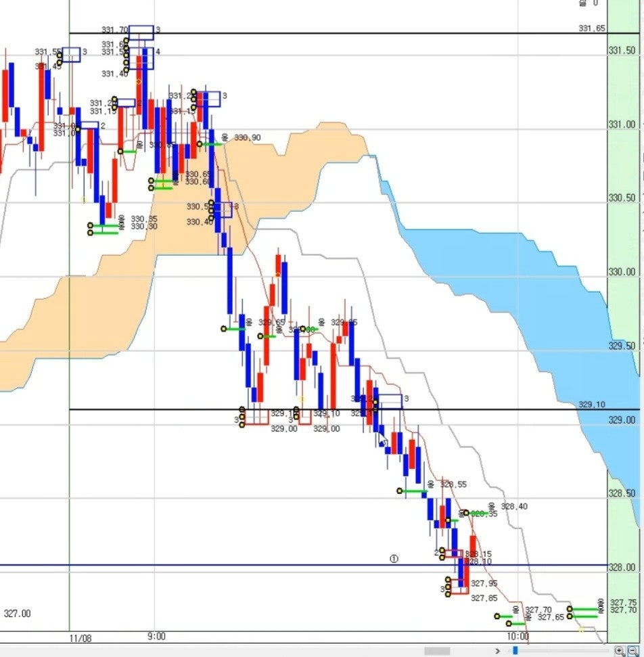The height and width of the screenshot is (657, 644).
Task: Click the 11/08 date label on time axis
Action: point(80,638)
